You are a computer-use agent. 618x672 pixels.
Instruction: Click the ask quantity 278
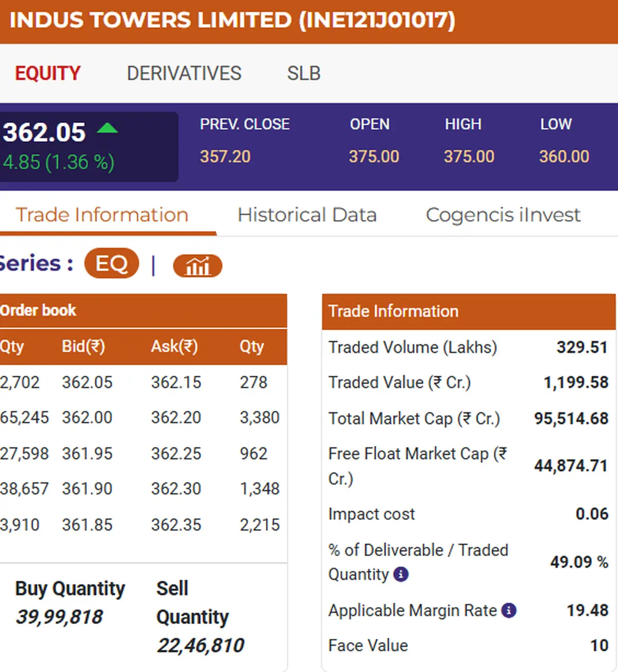(253, 382)
